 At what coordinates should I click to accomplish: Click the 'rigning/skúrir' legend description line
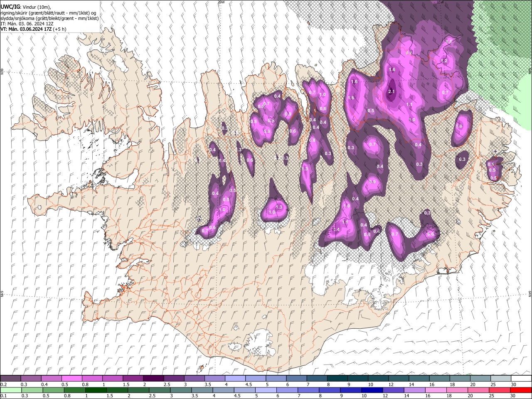click(x=48, y=13)
